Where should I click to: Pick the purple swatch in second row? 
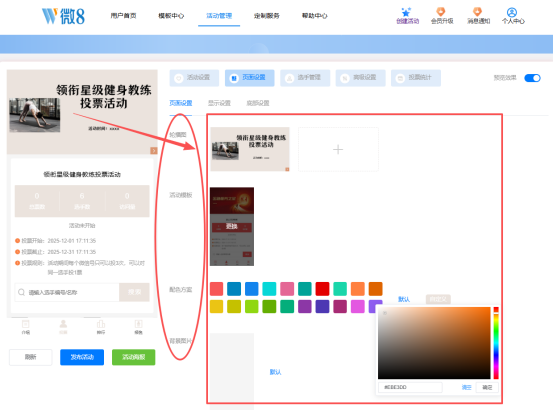tap(305, 306)
